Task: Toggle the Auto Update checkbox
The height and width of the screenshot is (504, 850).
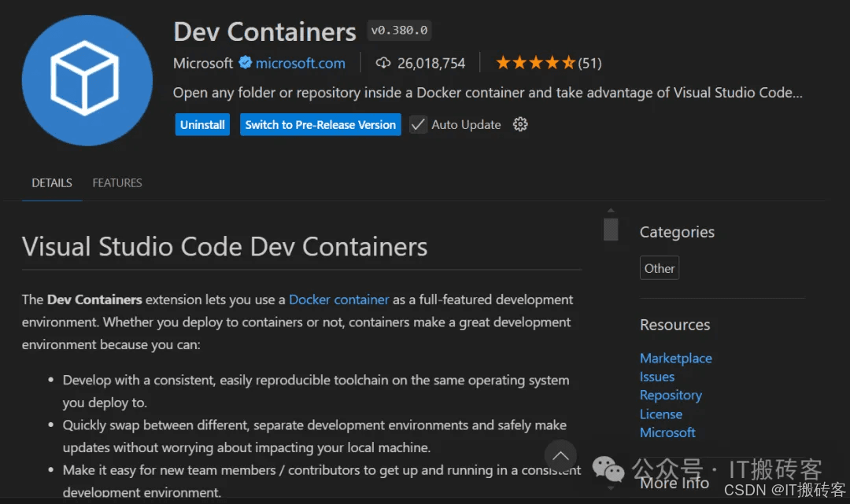Action: (418, 124)
